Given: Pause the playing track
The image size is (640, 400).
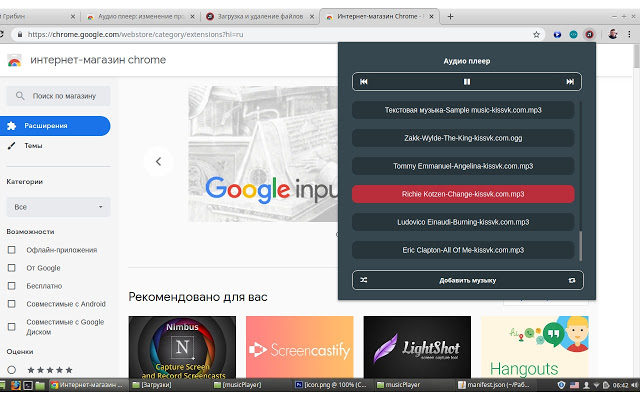Looking at the screenshot, I should (467, 82).
